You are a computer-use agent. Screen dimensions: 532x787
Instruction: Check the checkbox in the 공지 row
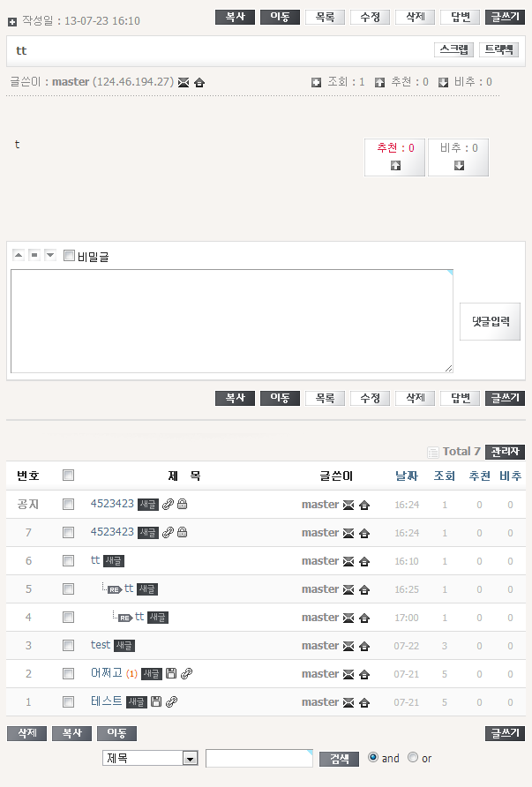(68, 504)
